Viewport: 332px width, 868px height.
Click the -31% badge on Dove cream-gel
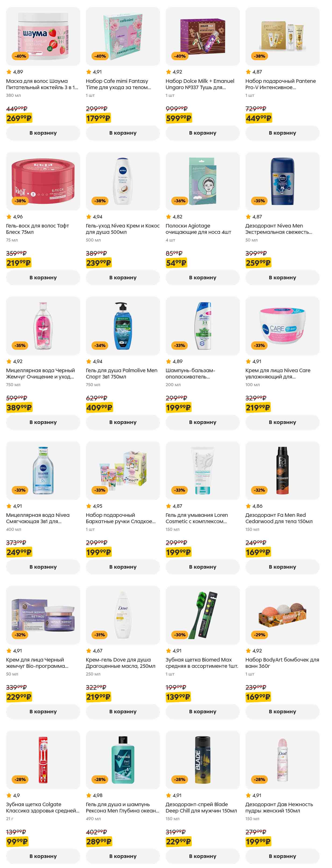click(100, 635)
